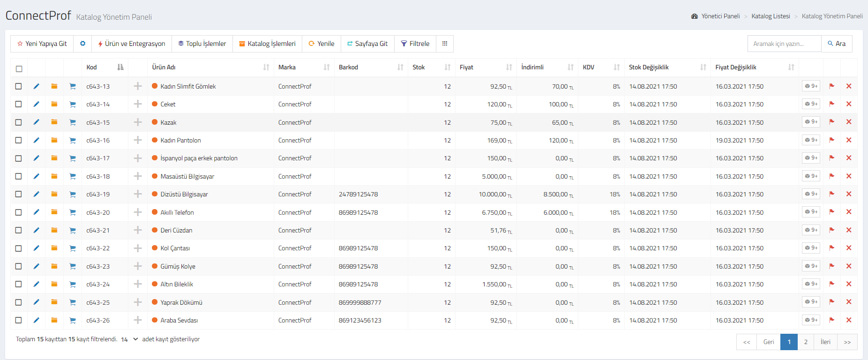Open the folder icon in Dizüstü Bilgisayar row
Image resolution: width=868 pixels, height=360 pixels.
pyautogui.click(x=54, y=194)
